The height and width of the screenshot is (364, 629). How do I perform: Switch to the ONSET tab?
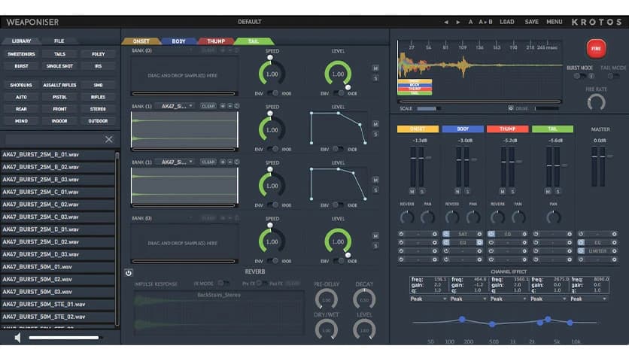click(141, 41)
